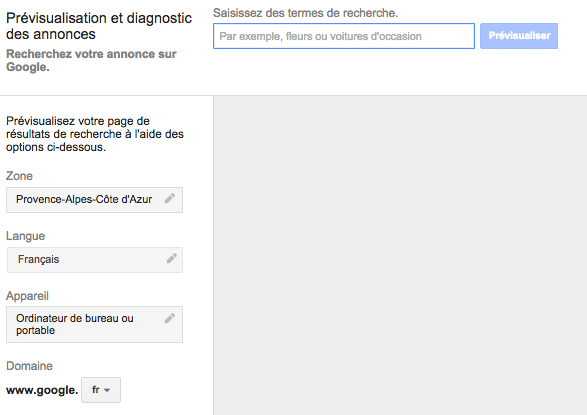
Task: Select the Français language box
Action: [95, 260]
